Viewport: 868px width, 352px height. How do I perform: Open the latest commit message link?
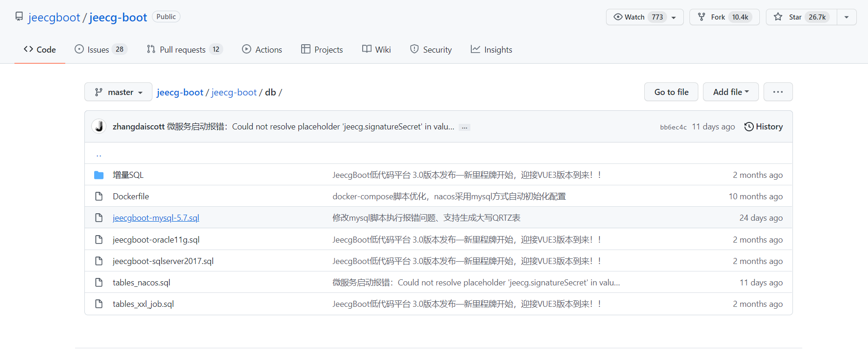pyautogui.click(x=310, y=127)
